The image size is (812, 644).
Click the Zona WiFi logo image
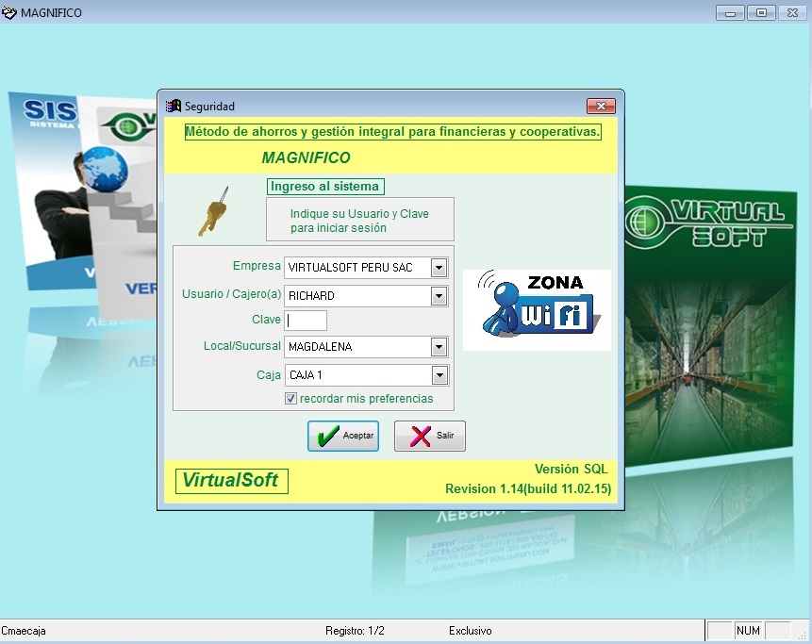pyautogui.click(x=537, y=309)
